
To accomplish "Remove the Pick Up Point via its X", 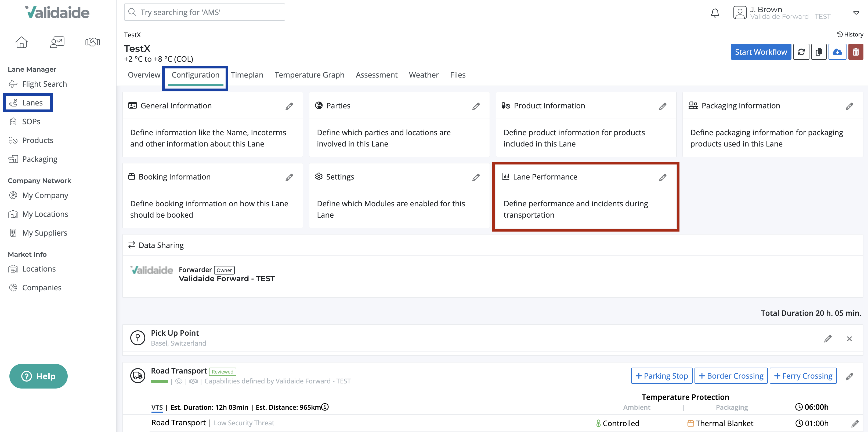I will (849, 339).
